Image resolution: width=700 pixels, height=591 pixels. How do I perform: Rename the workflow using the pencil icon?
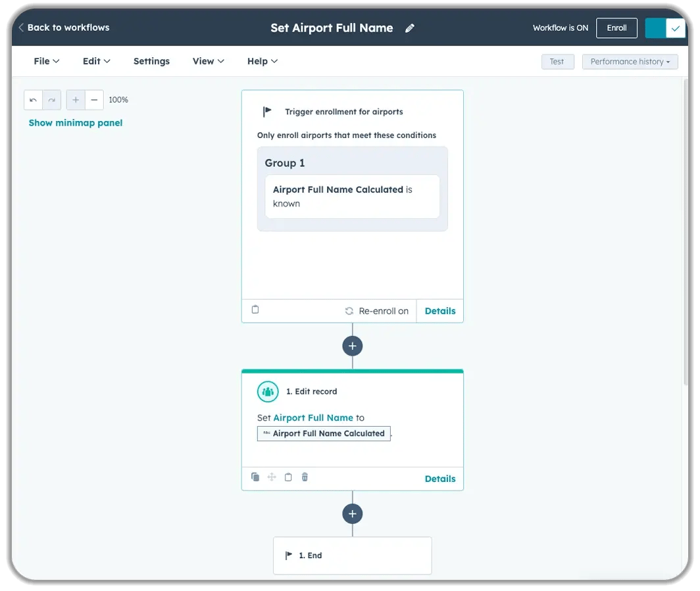click(410, 28)
